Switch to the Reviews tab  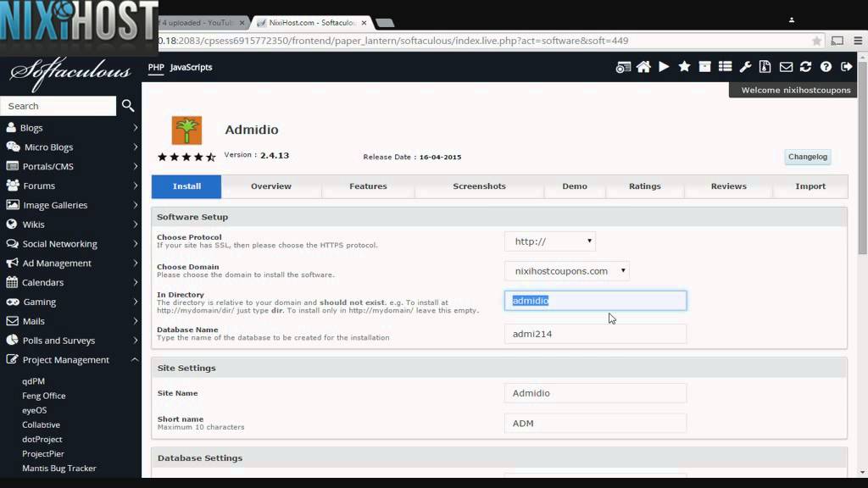(728, 186)
